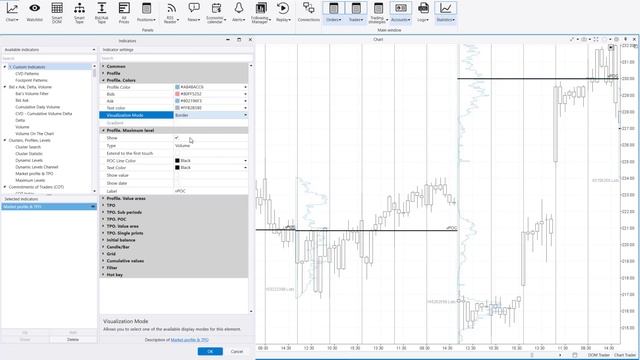Open the Smart Tape panel

(x=79, y=12)
